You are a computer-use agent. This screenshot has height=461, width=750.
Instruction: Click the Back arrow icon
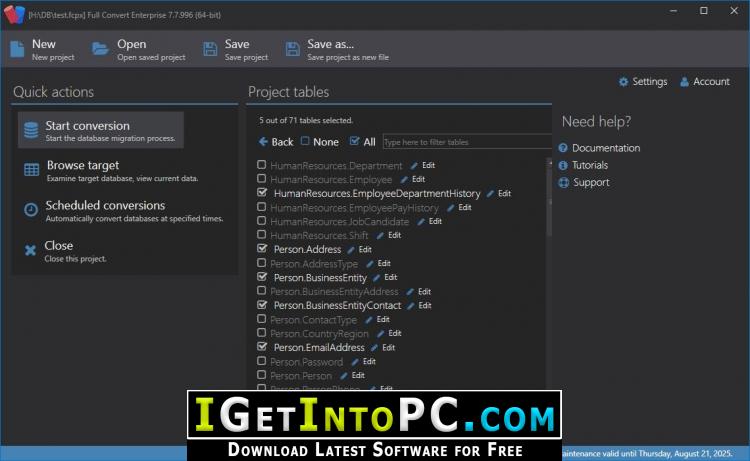click(263, 142)
